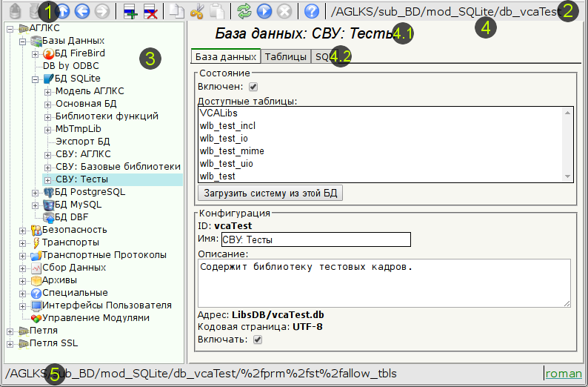Screen dimensions: 588x387
Task: Go back with the left-arrow icon
Action: pyautogui.click(x=83, y=11)
